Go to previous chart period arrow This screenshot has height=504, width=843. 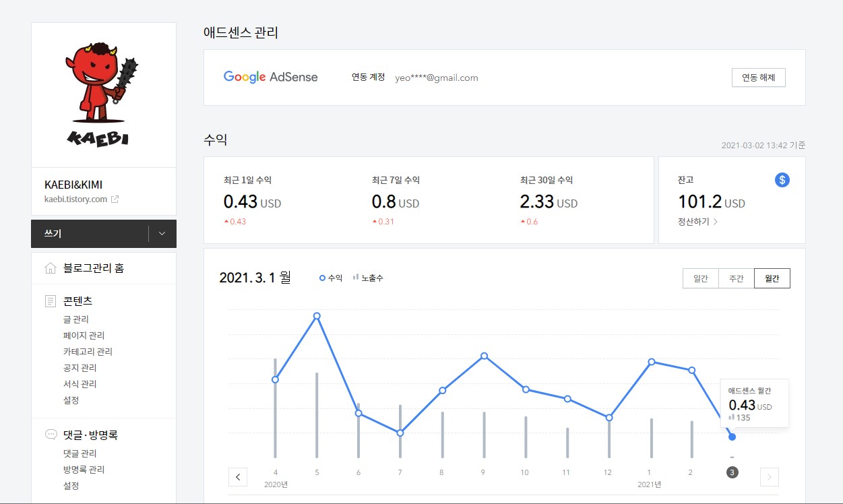(x=238, y=477)
